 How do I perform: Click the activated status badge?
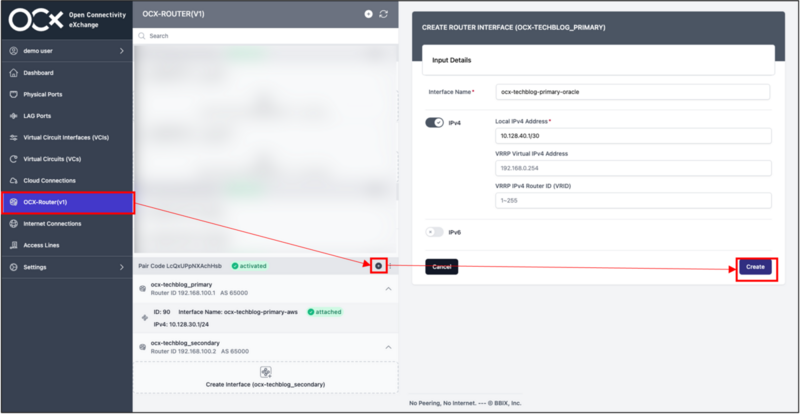[249, 266]
